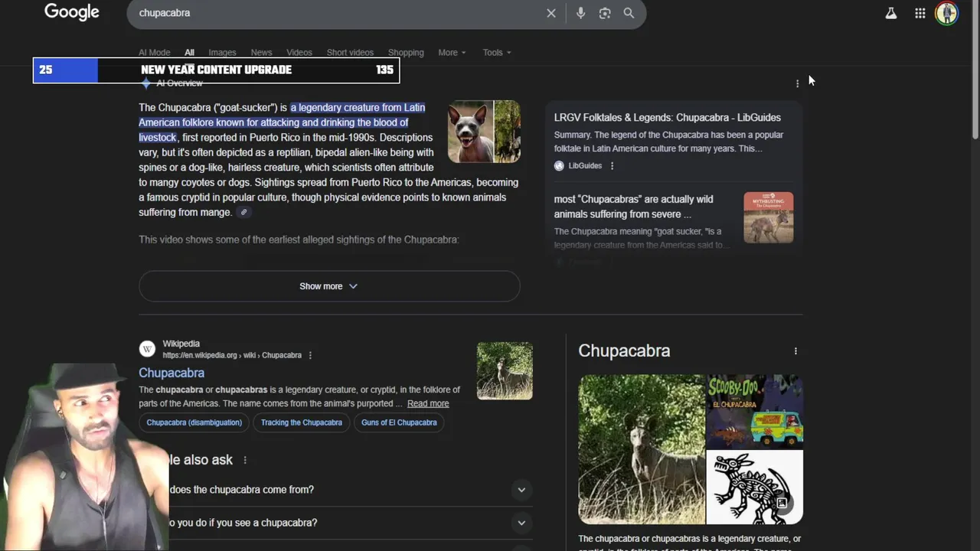
Task: Switch to the AI Mode tab
Action: pyautogui.click(x=155, y=53)
